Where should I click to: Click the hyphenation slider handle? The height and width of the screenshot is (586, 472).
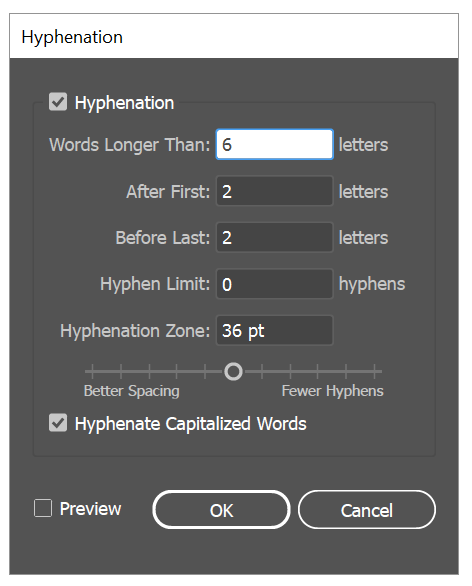point(234,371)
